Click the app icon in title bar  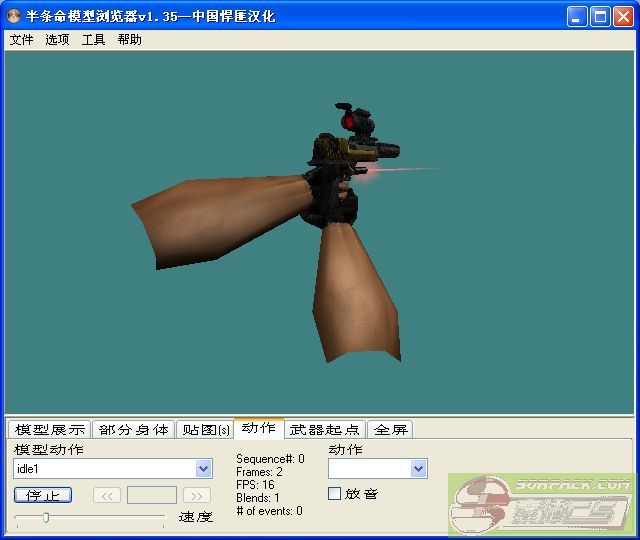(14, 16)
